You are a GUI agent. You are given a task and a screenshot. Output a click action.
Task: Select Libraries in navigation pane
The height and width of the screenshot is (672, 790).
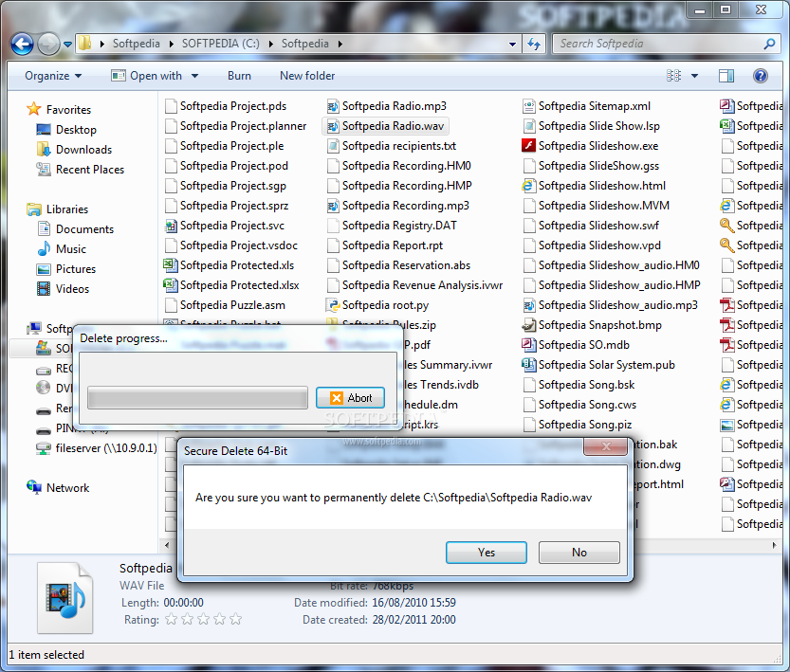[x=58, y=209]
